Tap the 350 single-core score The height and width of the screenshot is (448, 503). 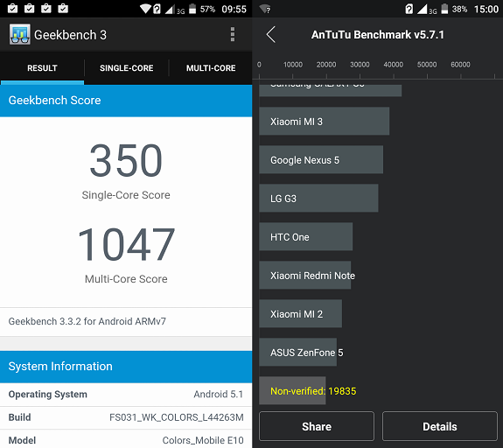tap(126, 160)
